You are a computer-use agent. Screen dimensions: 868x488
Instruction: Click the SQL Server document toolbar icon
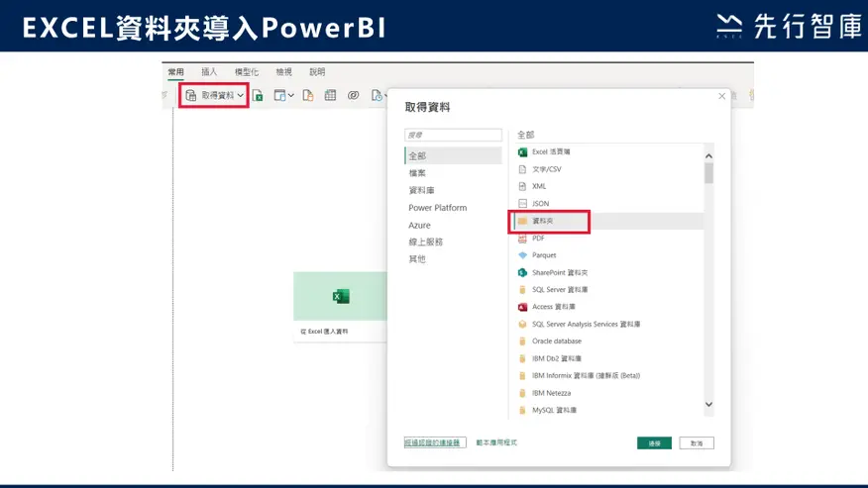tap(308, 96)
